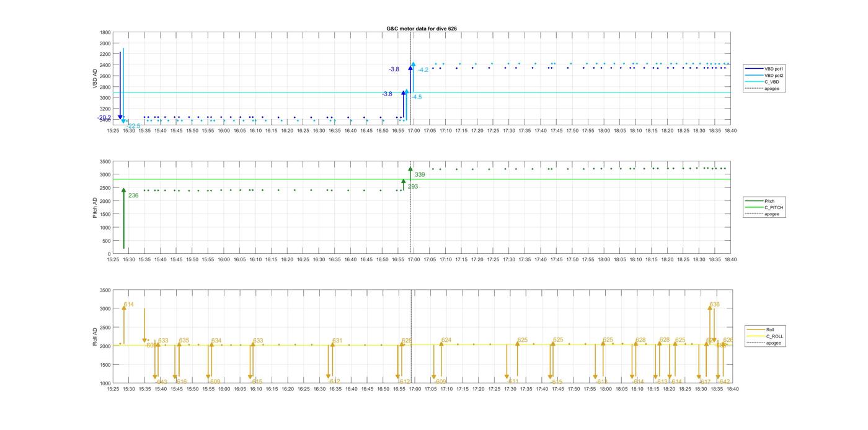Click the '2600' tick on the VBD axis
Viewport: 868px width, 430px height.
(x=105, y=76)
